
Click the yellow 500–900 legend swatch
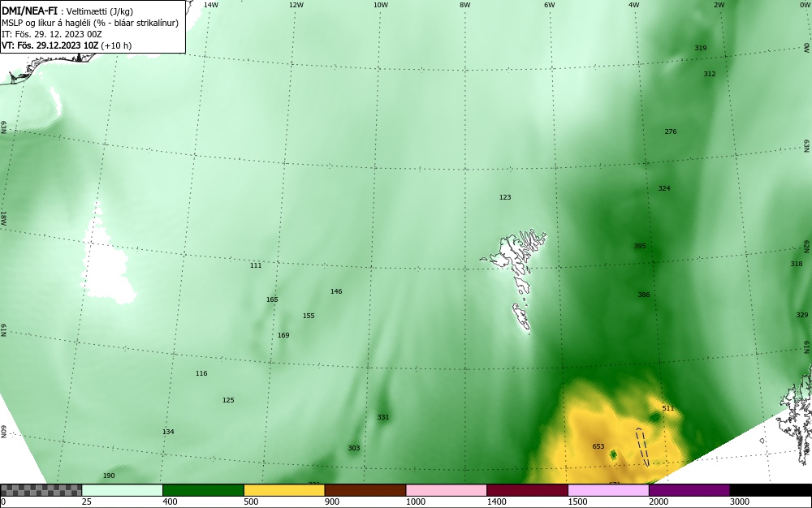click(x=284, y=490)
